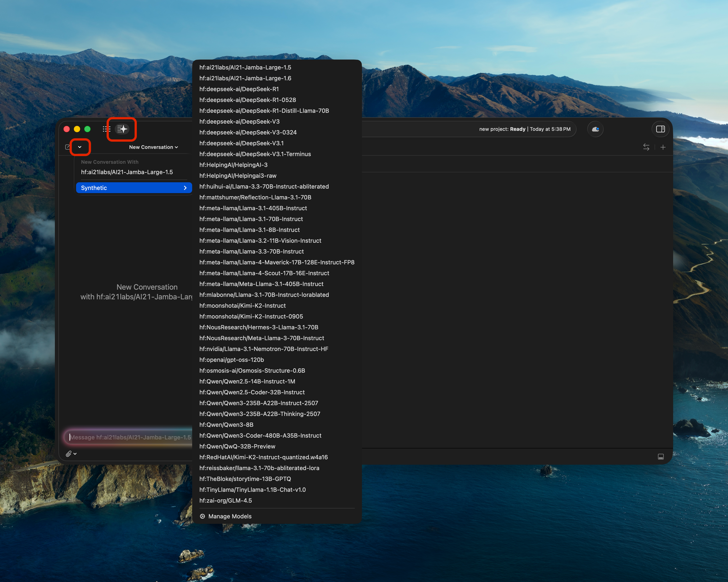Open the Synthetic submenu
The image size is (728, 582).
[x=134, y=188]
